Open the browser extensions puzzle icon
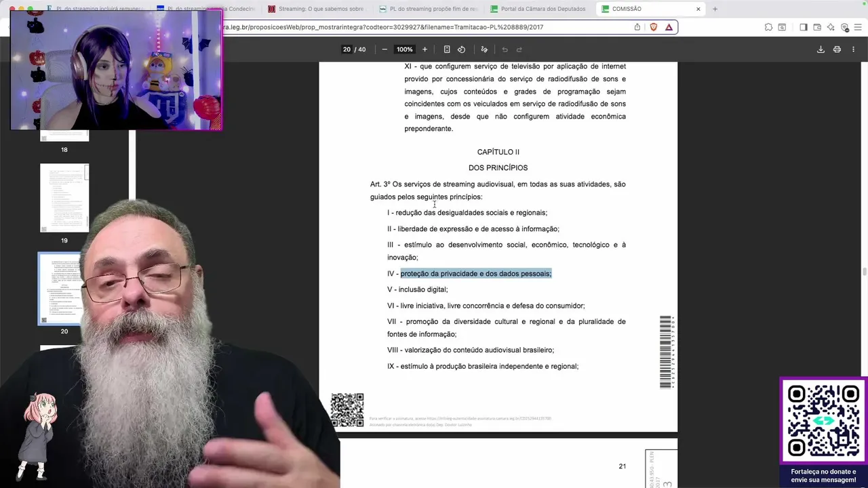 click(768, 27)
